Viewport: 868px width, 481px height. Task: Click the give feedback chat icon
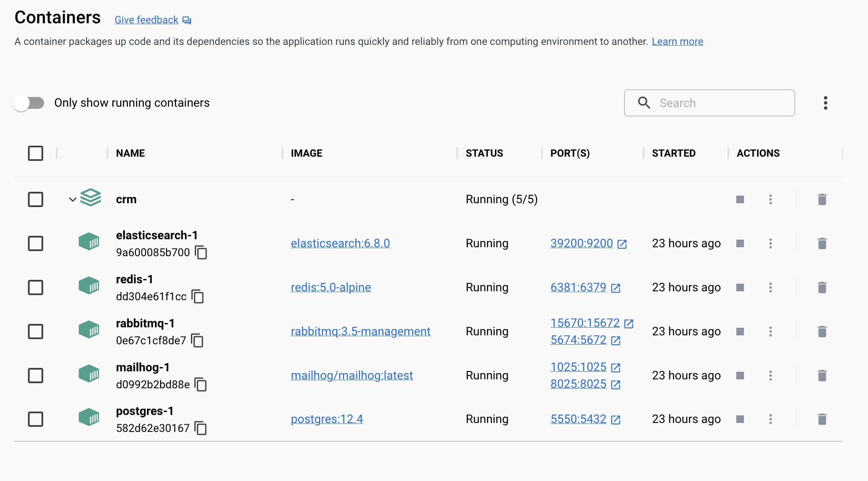tap(187, 20)
